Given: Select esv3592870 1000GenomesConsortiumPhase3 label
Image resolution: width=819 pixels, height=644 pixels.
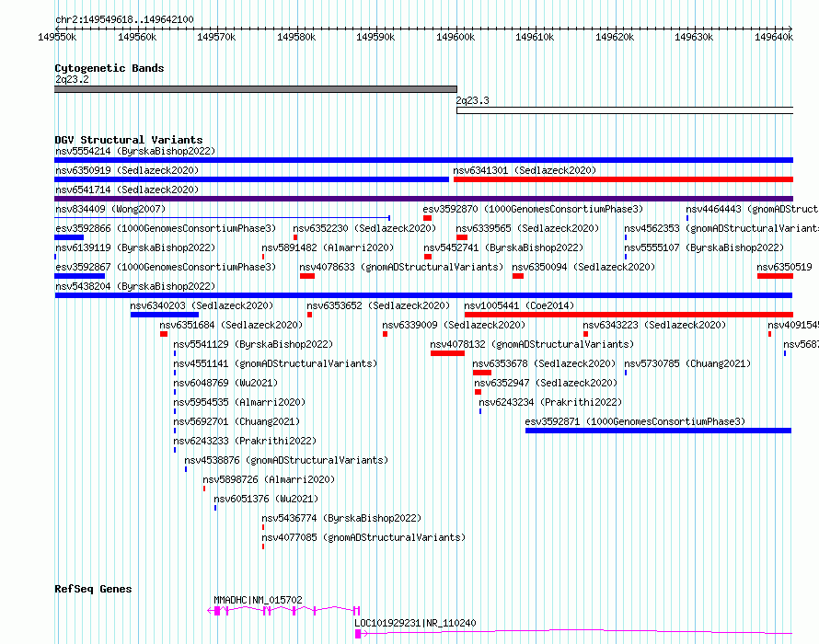Looking at the screenshot, I should (533, 210).
